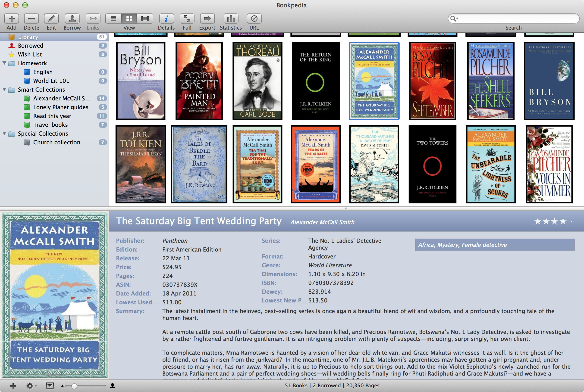The height and width of the screenshot is (392, 584).
Task: Select the Church collection
Action: (x=54, y=143)
